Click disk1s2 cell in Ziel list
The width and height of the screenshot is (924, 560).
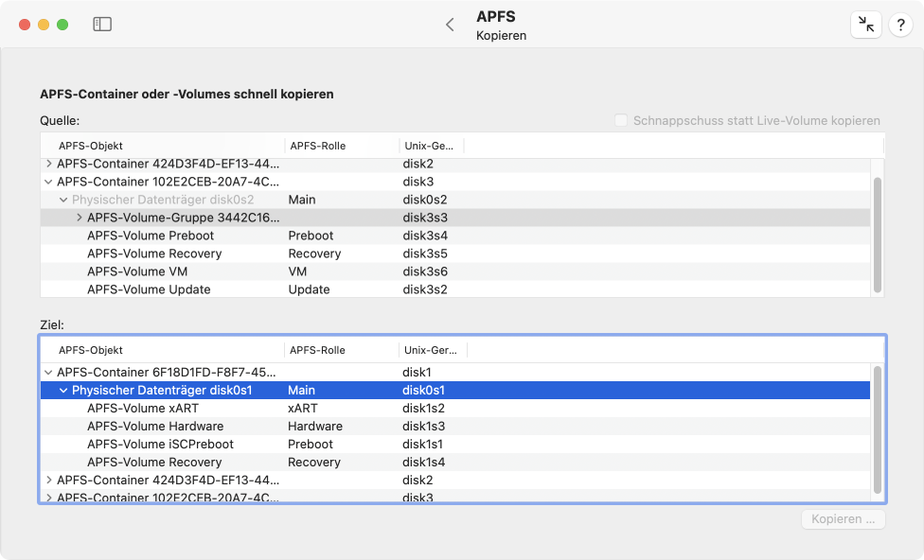tap(423, 409)
